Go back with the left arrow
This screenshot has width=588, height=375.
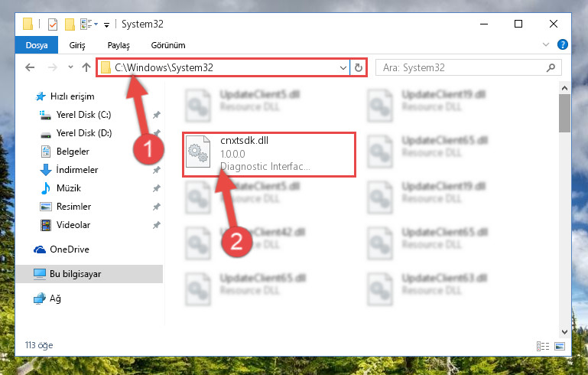coord(30,67)
